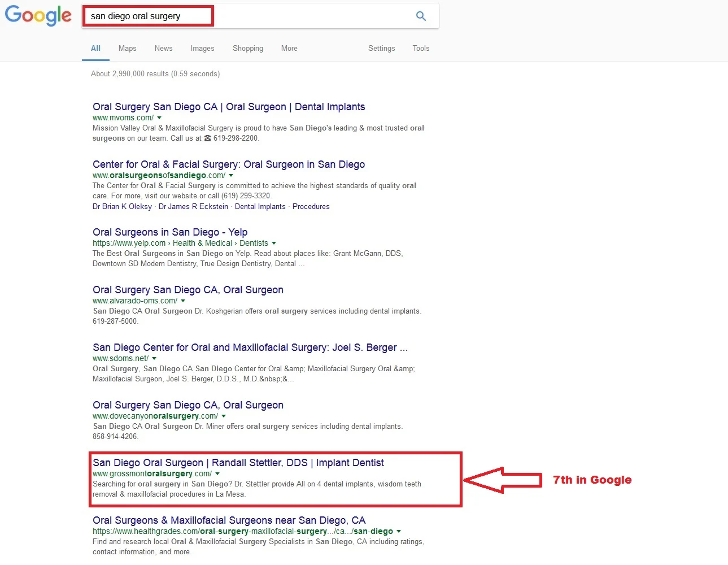Click the www.oralsurgeonsofsandiego.com green URL text

[159, 176]
